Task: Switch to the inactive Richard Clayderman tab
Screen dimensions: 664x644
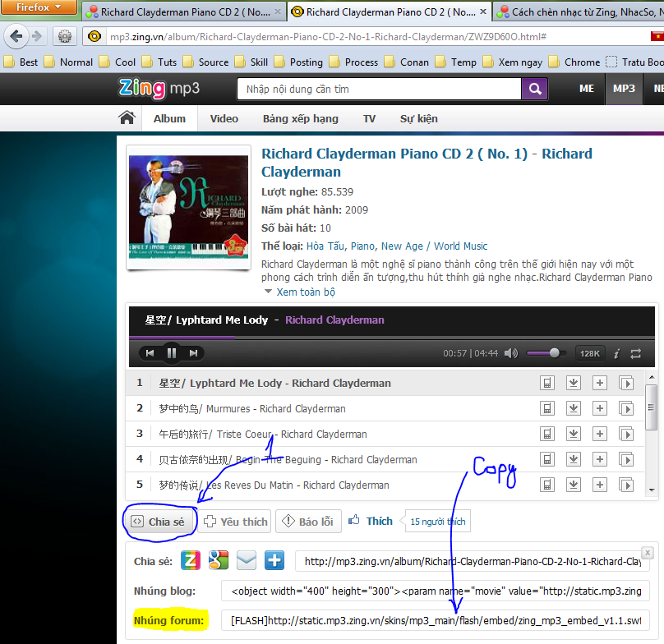Action: click(x=183, y=11)
